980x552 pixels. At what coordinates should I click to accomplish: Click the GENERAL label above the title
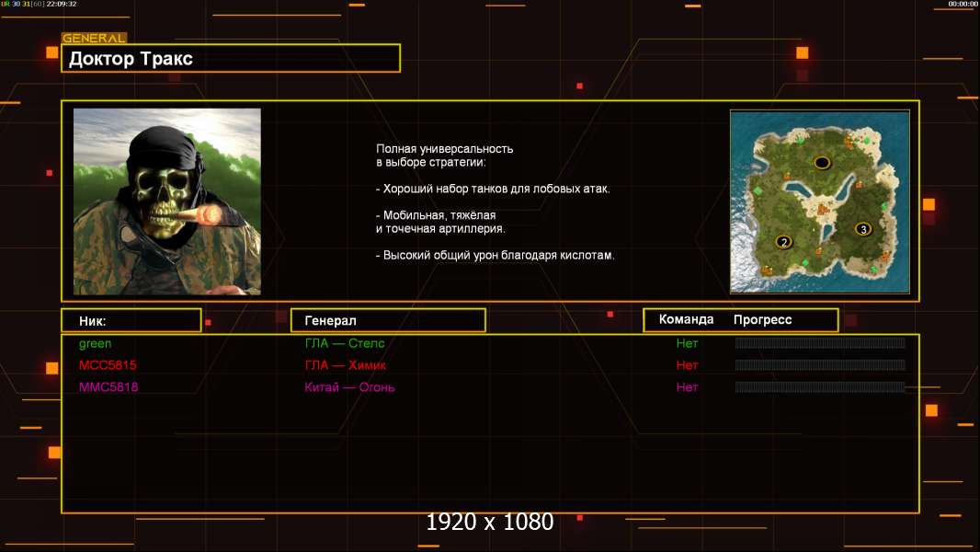click(x=94, y=38)
